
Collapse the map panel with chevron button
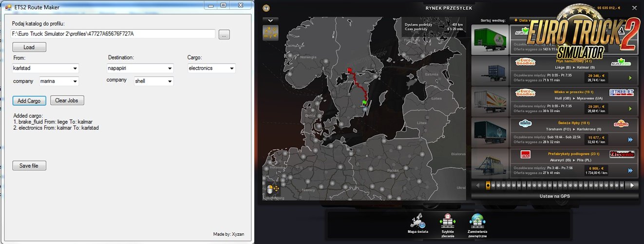tap(270, 20)
